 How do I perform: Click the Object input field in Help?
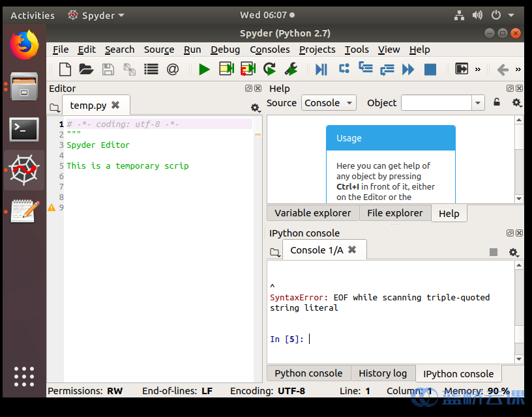436,103
